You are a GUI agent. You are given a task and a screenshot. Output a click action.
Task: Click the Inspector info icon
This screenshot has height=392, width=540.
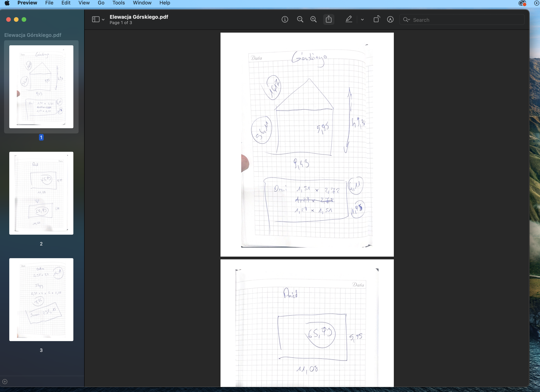(x=285, y=19)
